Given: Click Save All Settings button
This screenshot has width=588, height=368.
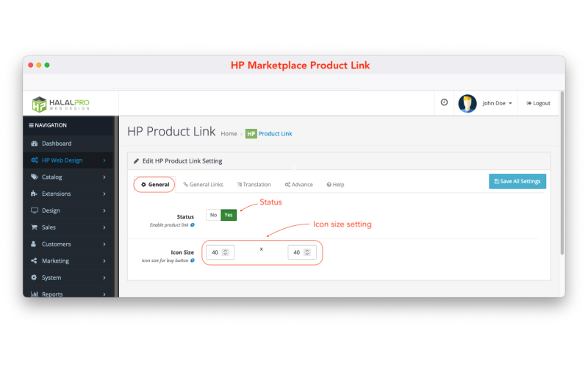Looking at the screenshot, I should (x=517, y=181).
